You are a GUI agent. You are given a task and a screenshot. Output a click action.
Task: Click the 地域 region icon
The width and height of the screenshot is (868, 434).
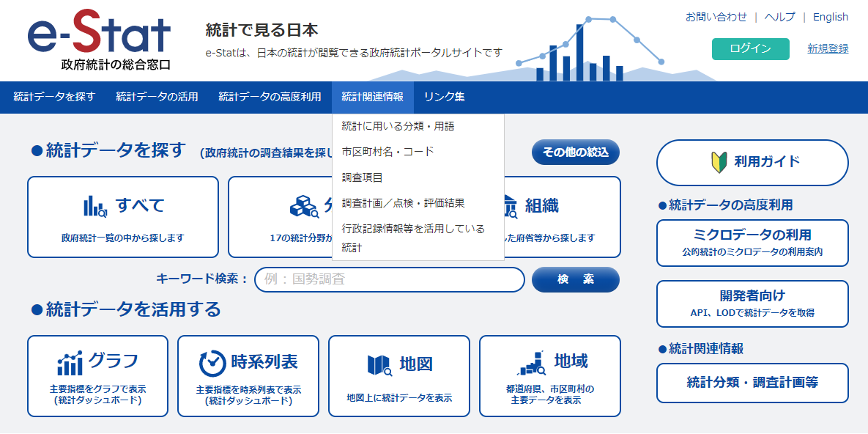531,363
